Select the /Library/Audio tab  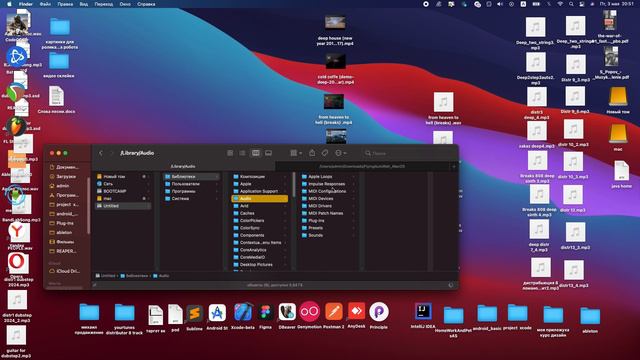183,166
